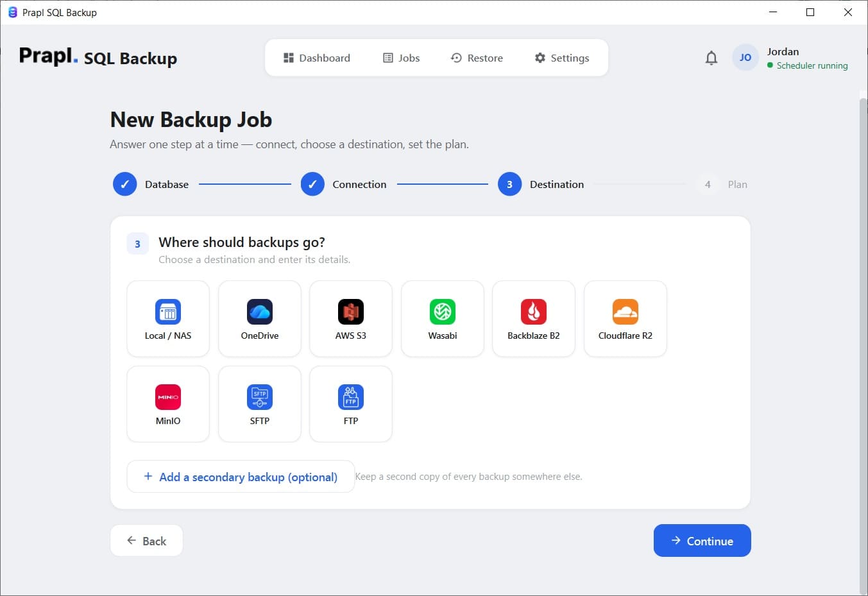Screen dimensions: 868x596
Task: Click the Scheduler running status
Action: (x=808, y=65)
